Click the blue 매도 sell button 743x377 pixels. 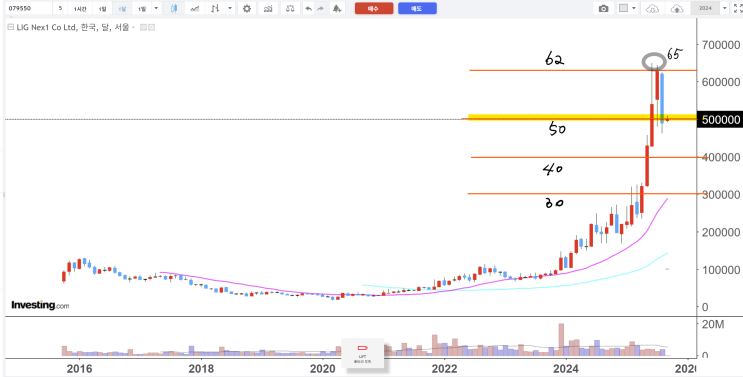coord(417,9)
